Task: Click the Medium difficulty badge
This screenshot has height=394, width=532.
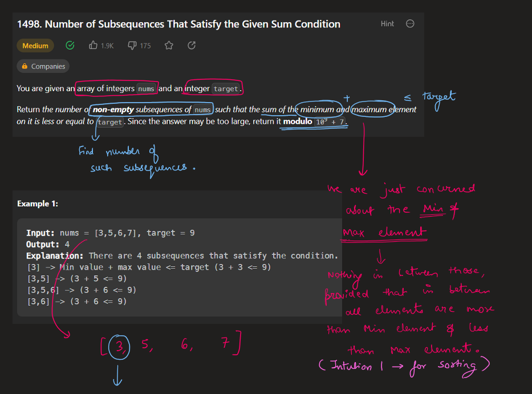Action: click(x=35, y=46)
